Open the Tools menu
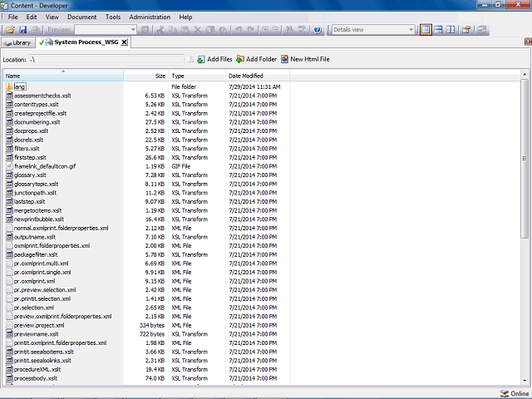Image resolution: width=532 pixels, height=399 pixels. 113,17
